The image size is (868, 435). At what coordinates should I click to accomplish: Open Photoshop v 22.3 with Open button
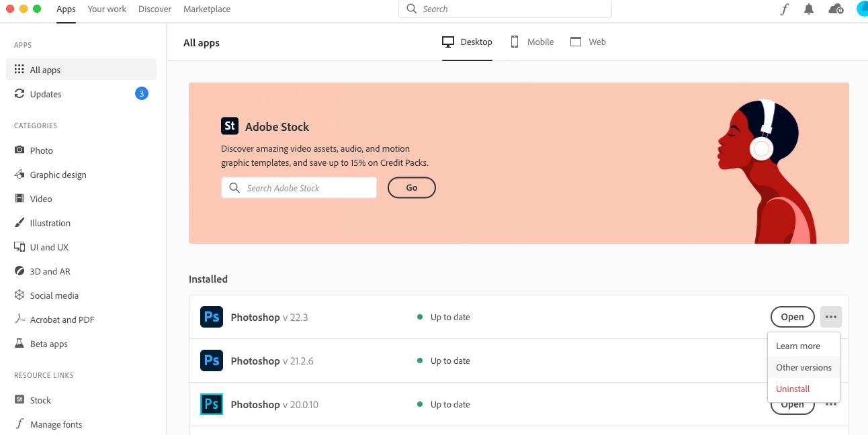[x=792, y=317]
